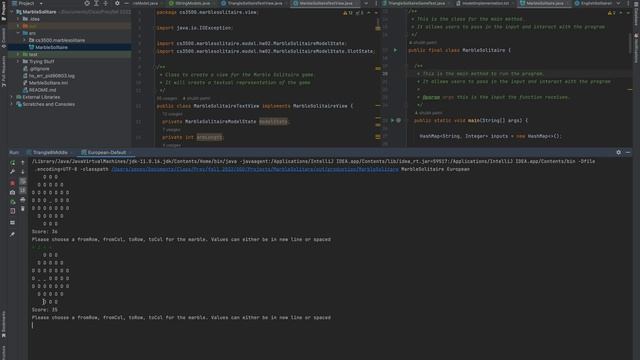
Task: Collapse the MarbleSolitaire project root
Action: click(x=12, y=12)
